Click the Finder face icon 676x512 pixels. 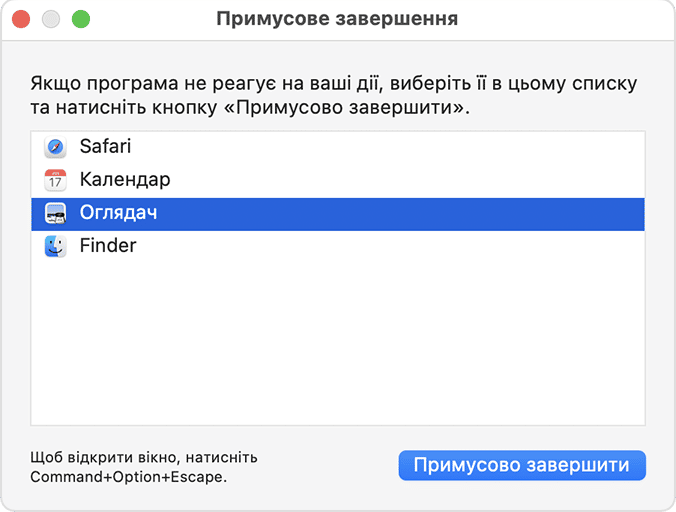tap(55, 246)
